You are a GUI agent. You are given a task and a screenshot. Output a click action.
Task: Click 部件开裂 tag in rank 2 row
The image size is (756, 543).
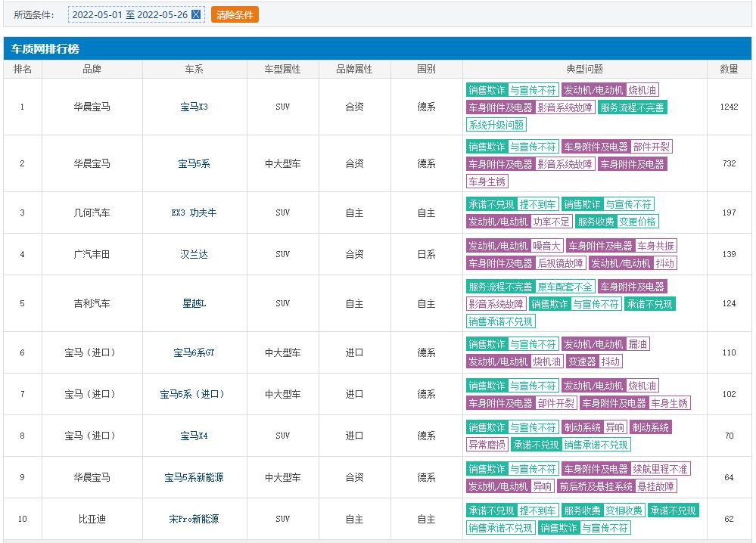pos(651,147)
